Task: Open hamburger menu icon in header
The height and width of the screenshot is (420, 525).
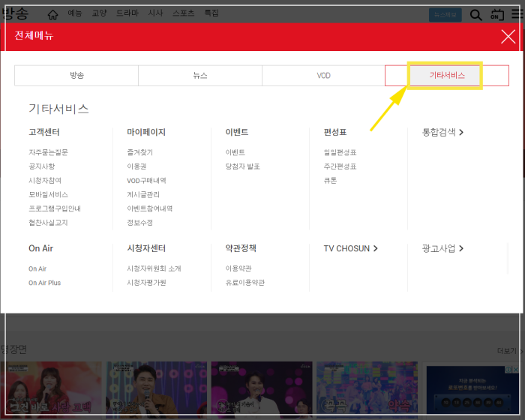Action: click(517, 14)
